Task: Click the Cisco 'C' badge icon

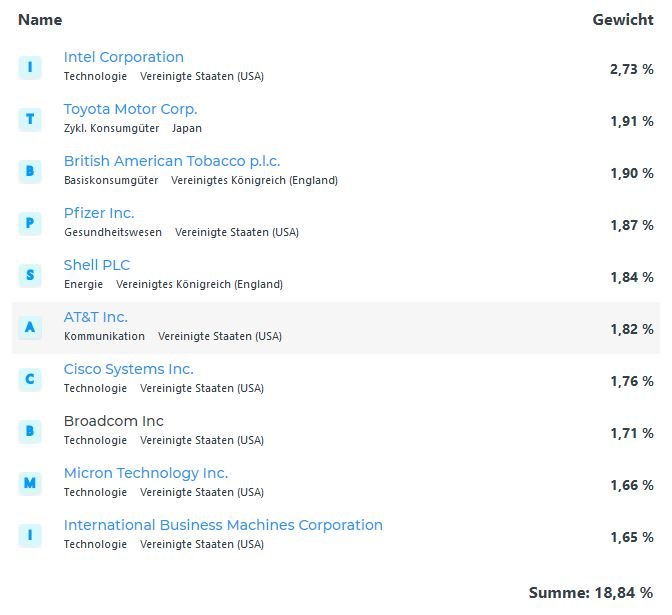Action: [30, 379]
